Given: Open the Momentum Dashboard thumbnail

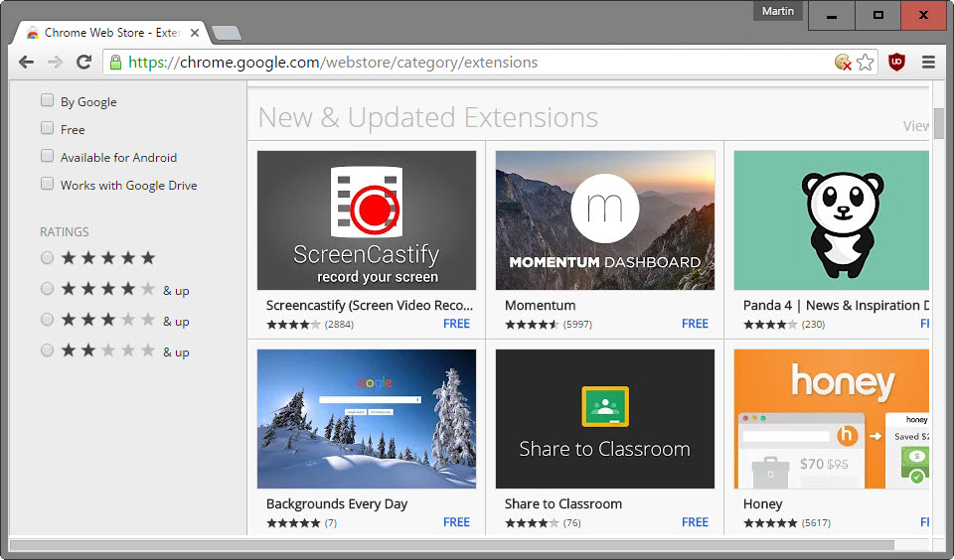Looking at the screenshot, I should click(605, 220).
